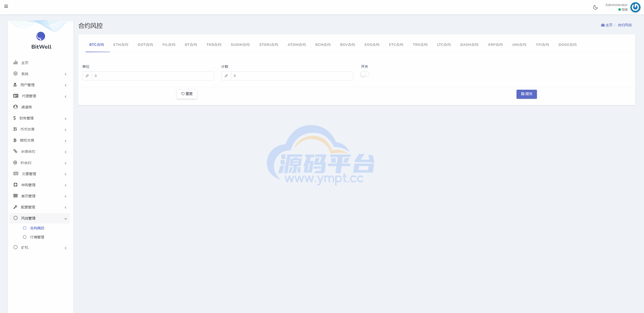Click the 文章管理 newspaper icon
644x313 pixels.
tap(16, 174)
